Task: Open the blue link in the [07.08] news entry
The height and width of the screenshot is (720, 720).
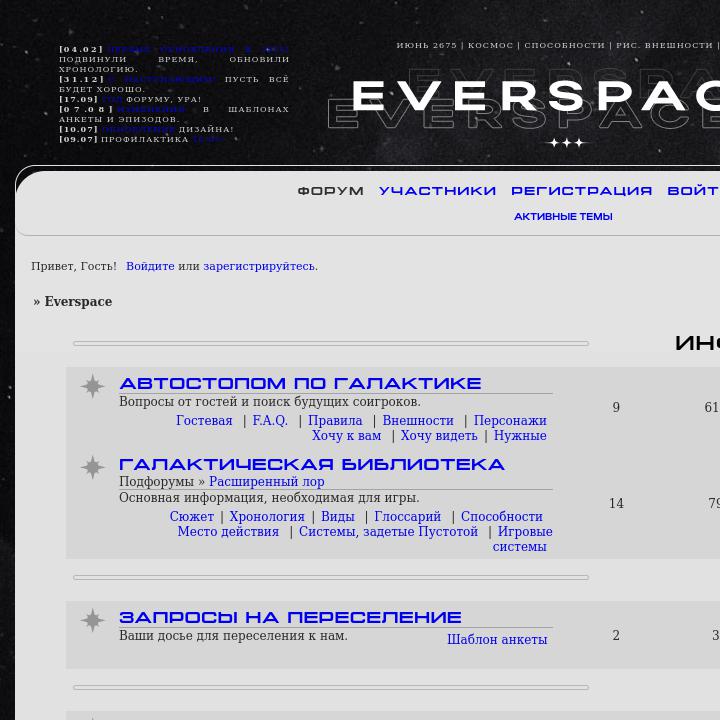Action: (x=151, y=109)
